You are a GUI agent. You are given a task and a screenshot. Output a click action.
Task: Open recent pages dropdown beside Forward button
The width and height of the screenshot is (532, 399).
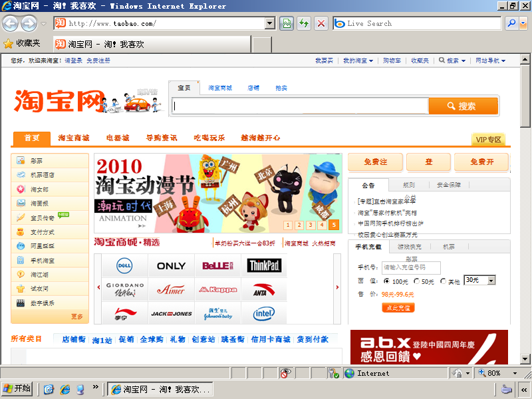coord(43,24)
